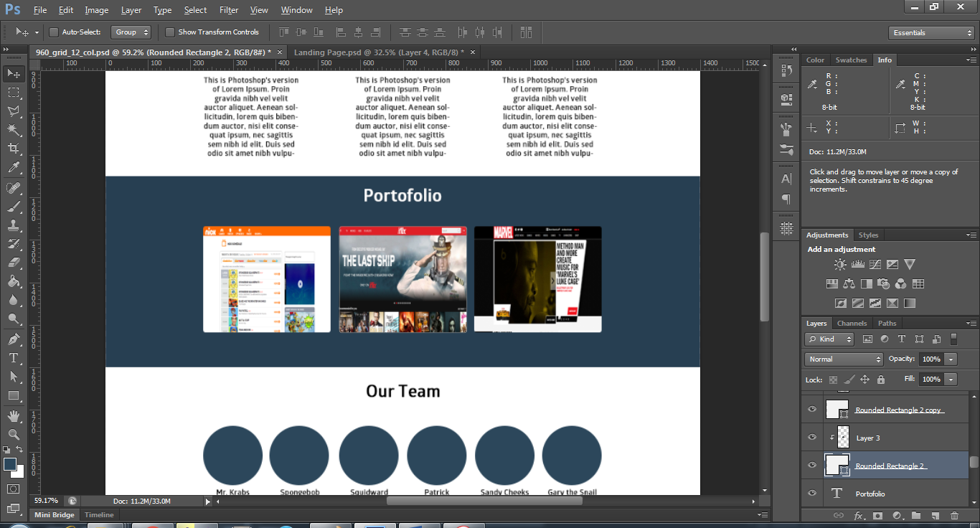The width and height of the screenshot is (980, 528).
Task: Enable the Auto-Select checkbox
Action: 53,32
